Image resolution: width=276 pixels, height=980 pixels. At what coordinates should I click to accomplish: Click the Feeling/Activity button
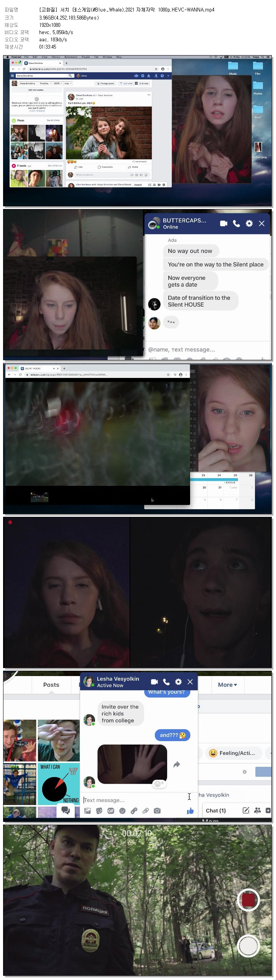[x=235, y=753]
